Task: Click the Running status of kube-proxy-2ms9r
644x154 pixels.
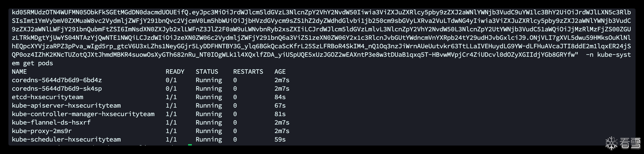Action: point(209,131)
